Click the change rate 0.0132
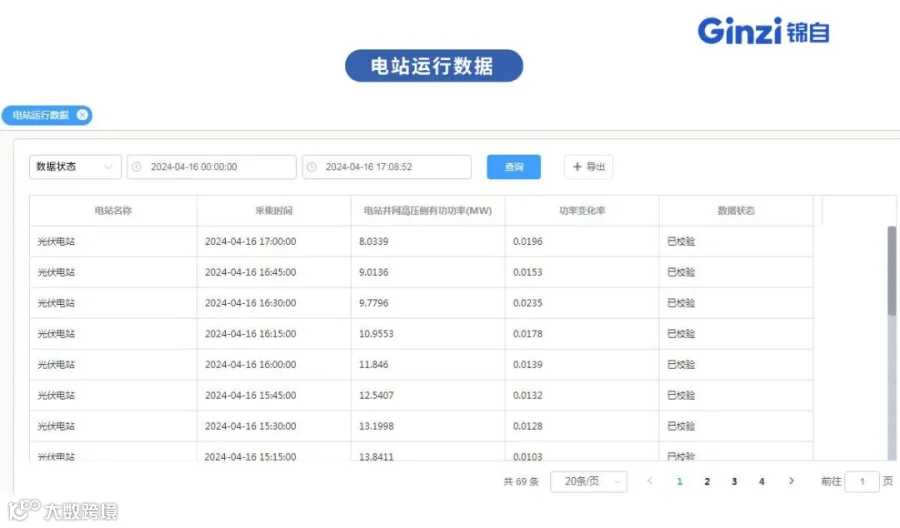The image size is (900, 528). 527,395
